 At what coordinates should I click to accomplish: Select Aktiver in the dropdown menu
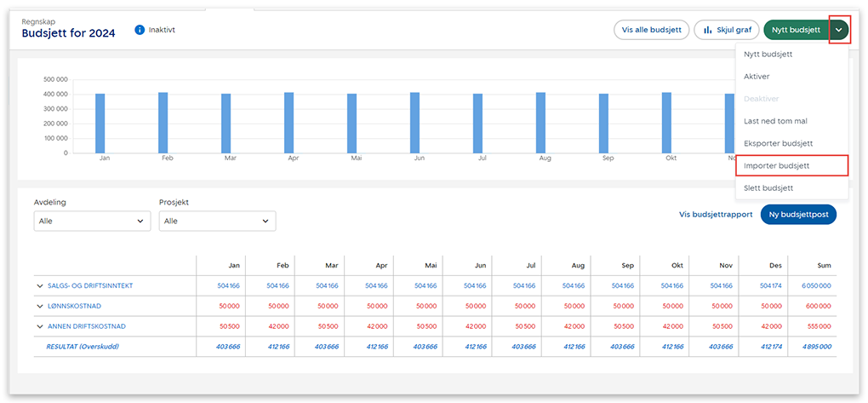(x=757, y=77)
